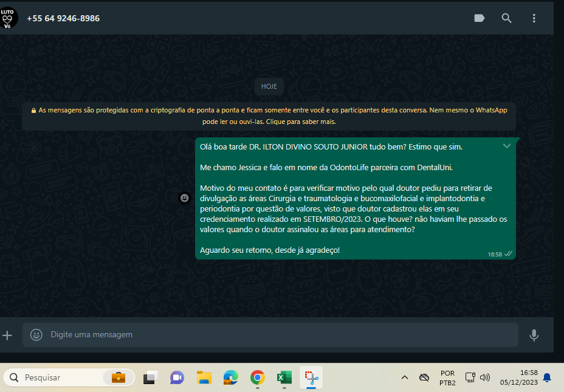Screen dimensions: 564x392
Task: Record a voice message with microphone
Action: pos(534,335)
